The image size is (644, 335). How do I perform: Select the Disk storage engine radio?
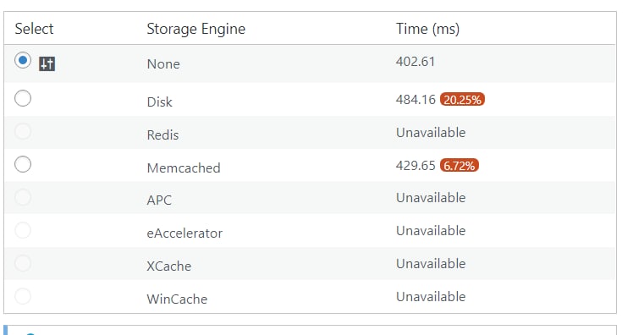23,98
